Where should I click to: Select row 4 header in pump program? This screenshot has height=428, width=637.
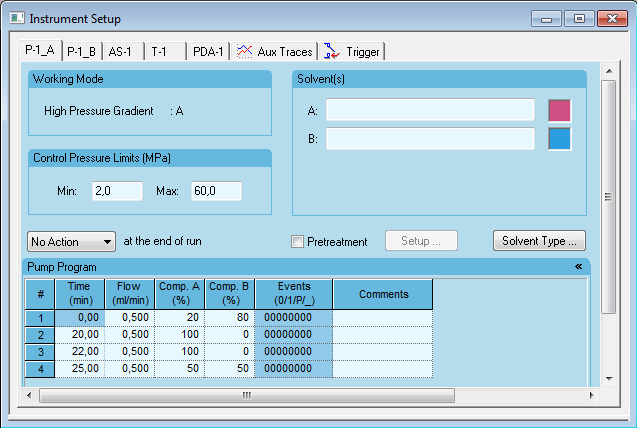click(40, 370)
